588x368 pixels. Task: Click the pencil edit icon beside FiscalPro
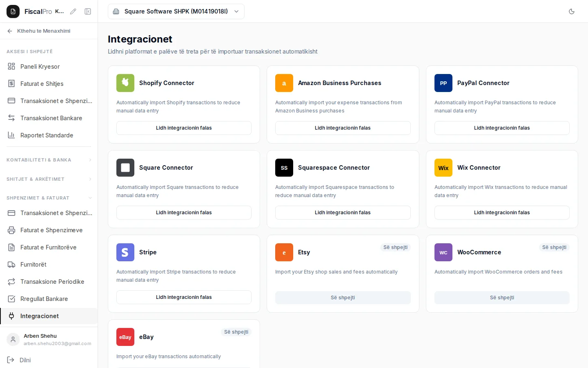pos(73,11)
